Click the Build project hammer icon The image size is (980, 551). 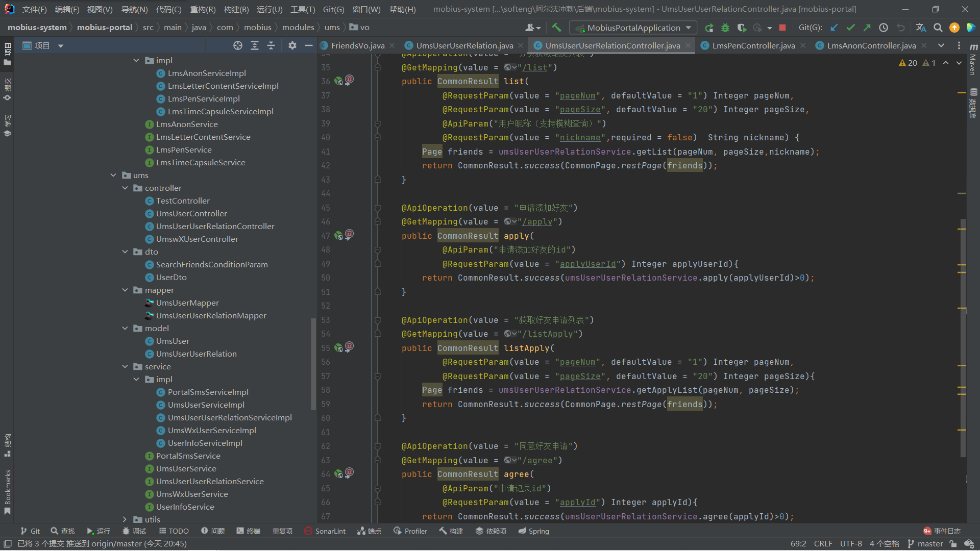(556, 28)
